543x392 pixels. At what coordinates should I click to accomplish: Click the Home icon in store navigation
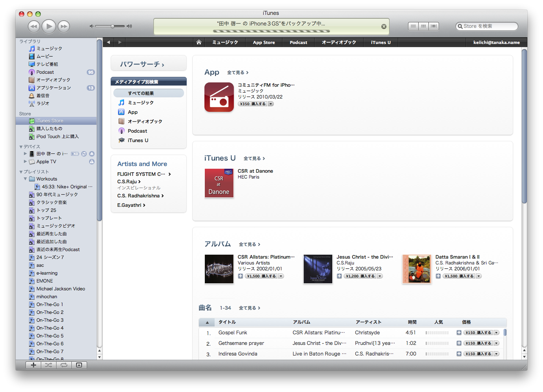199,42
